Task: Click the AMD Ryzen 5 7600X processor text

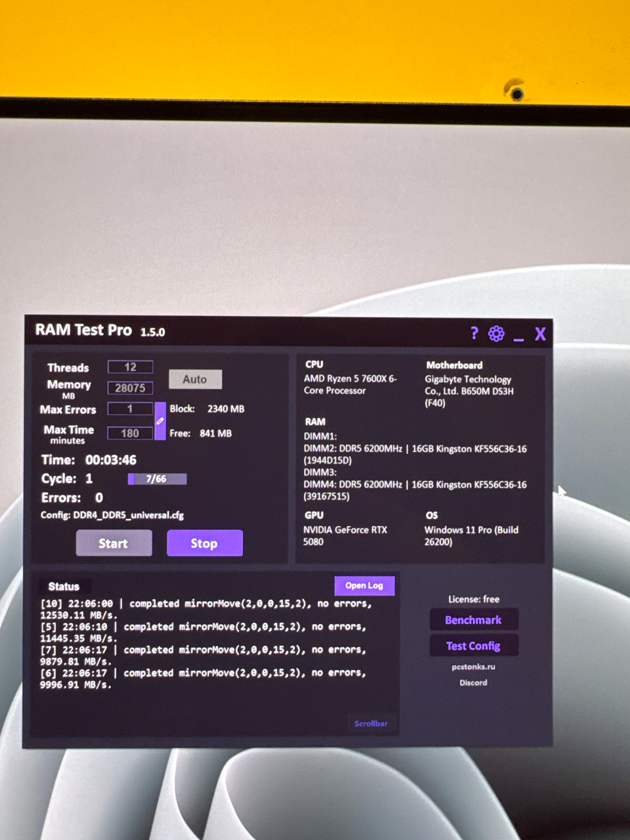Action: coord(350,385)
